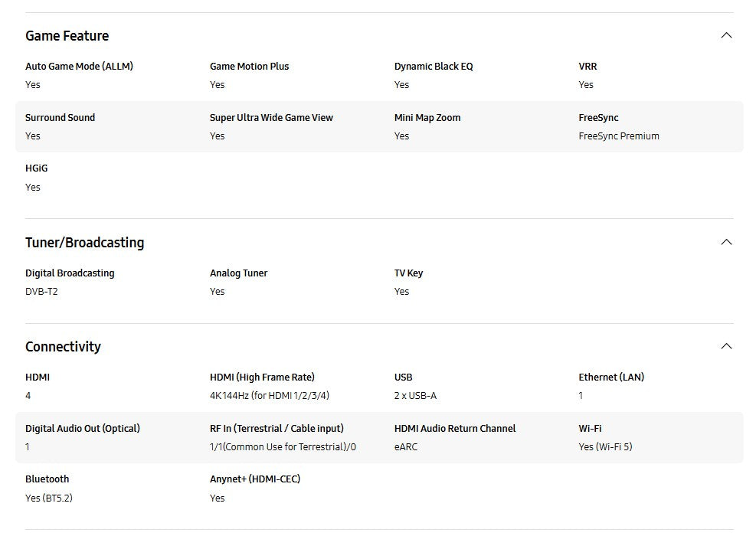This screenshot has width=756, height=536.
Task: Click the Game Feature section heading
Action: 67,36
